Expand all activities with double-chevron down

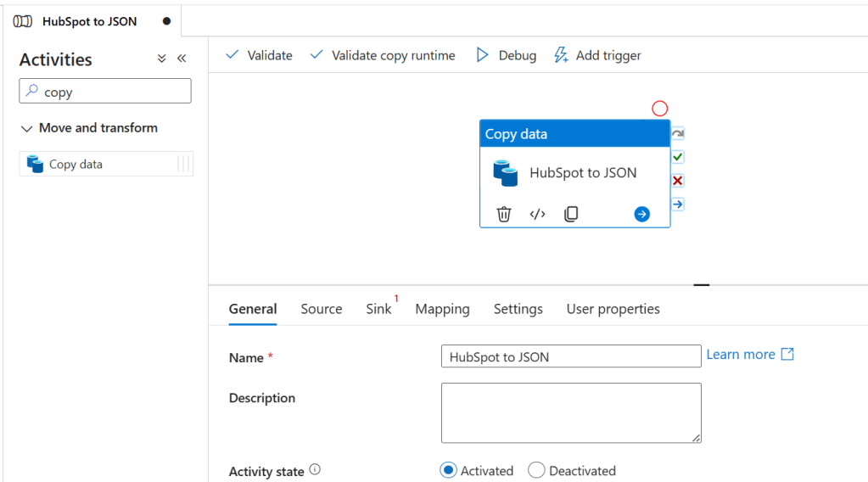[162, 59]
